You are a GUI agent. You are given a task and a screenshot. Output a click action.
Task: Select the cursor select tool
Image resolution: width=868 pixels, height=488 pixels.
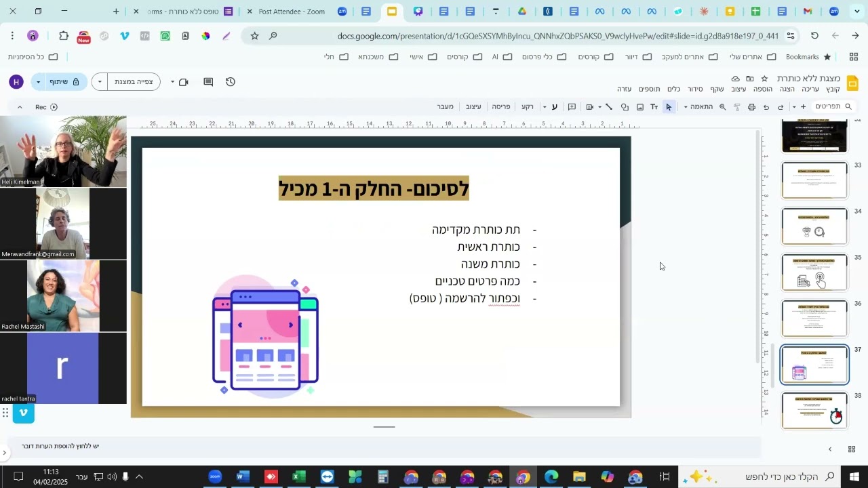[669, 107]
